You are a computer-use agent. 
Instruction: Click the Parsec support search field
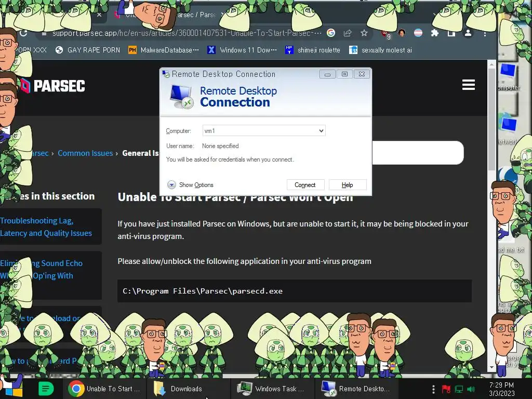click(418, 153)
